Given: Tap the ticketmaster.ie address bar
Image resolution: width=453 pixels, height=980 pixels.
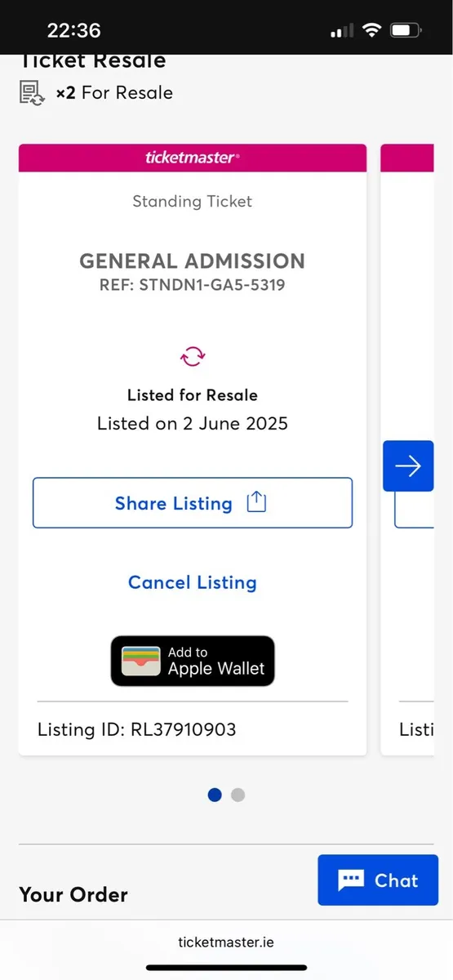Looking at the screenshot, I should click(226, 942).
